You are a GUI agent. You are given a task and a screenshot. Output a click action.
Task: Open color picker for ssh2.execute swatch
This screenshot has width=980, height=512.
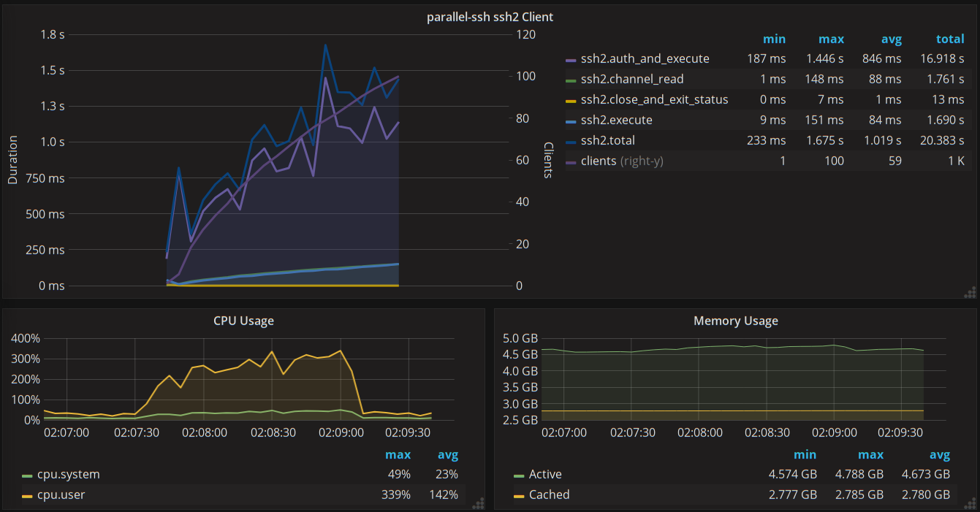point(571,121)
